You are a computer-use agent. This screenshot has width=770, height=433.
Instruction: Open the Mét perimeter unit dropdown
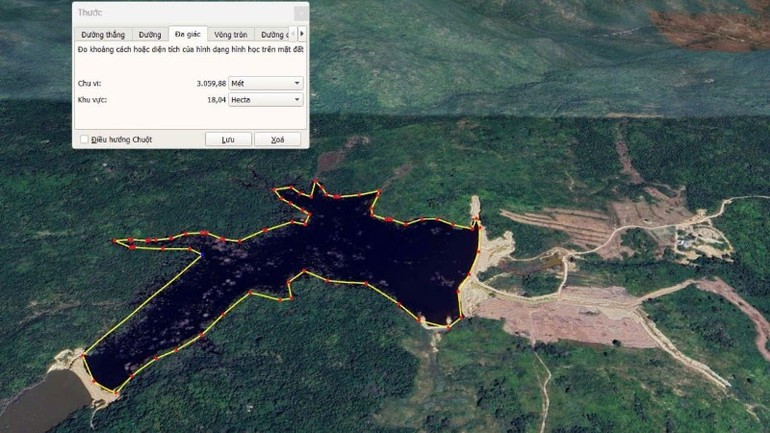(x=266, y=83)
